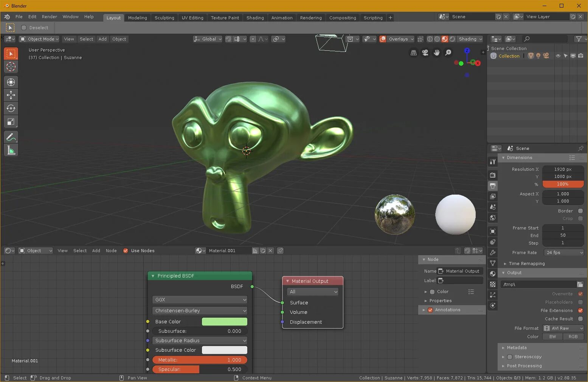Viewport: 588px width, 382px height.
Task: Click the Metallic slider
Action: [200, 360]
